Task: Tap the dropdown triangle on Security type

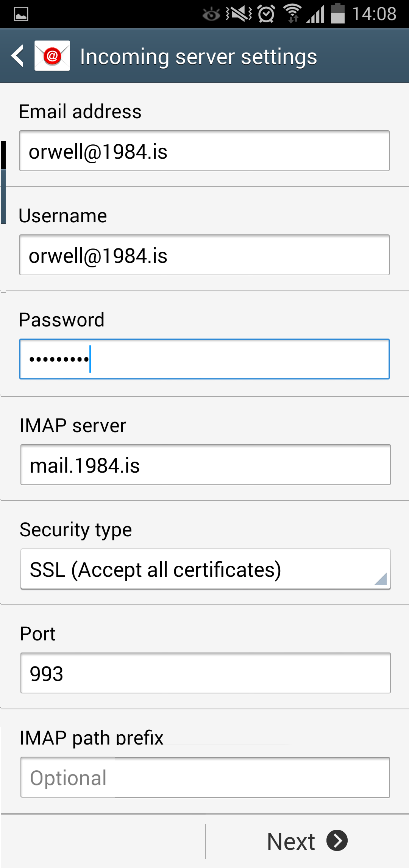Action: click(x=381, y=579)
